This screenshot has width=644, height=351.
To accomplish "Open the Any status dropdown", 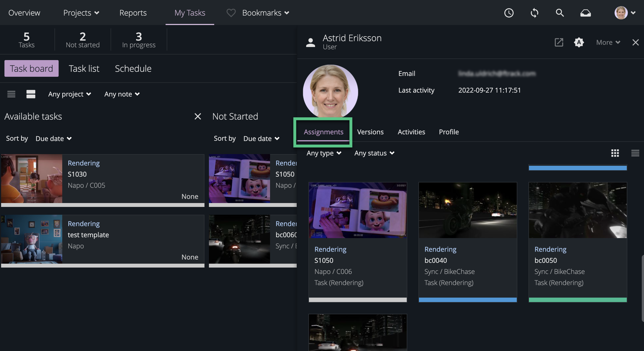I will 374,153.
